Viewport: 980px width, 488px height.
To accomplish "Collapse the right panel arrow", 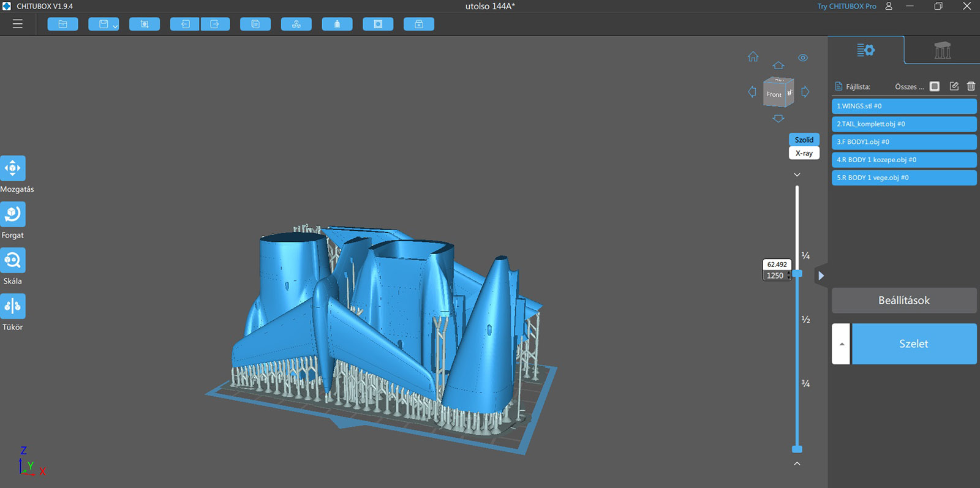I will (821, 276).
